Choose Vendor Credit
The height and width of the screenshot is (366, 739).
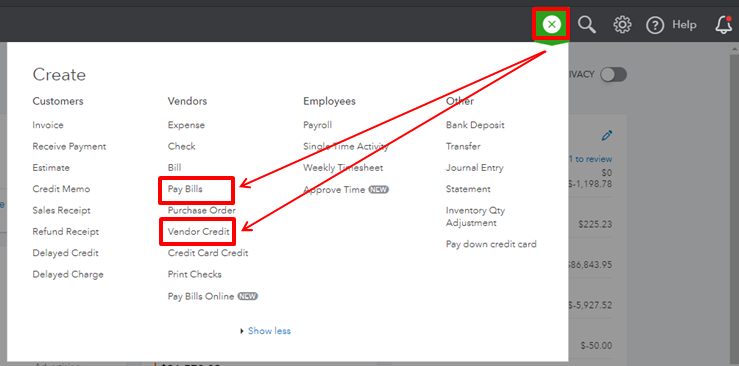click(199, 232)
